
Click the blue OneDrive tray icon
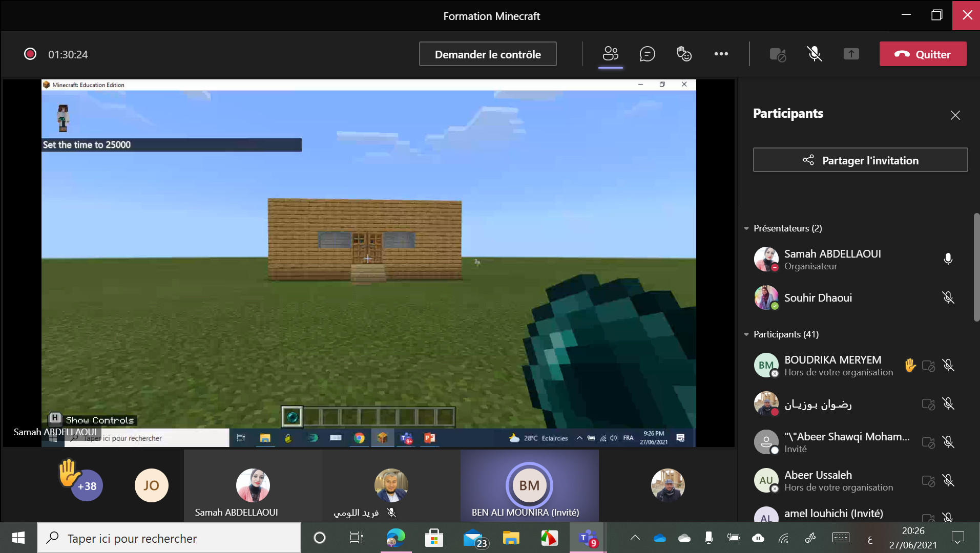(660, 538)
